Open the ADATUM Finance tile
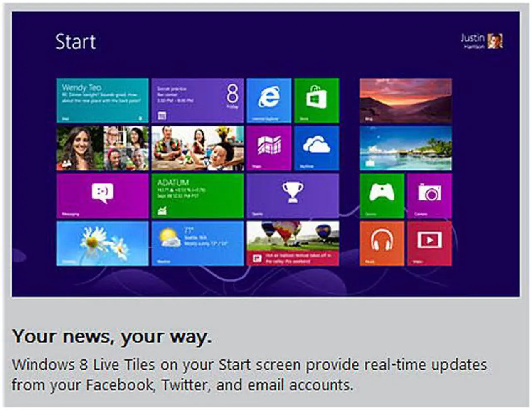532x410 pixels. [197, 196]
